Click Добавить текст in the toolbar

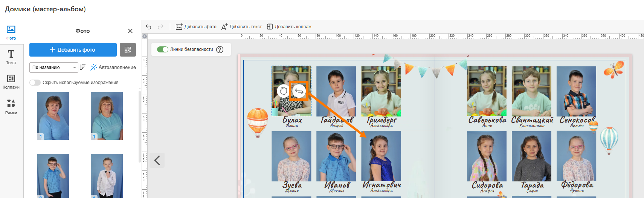241,27
